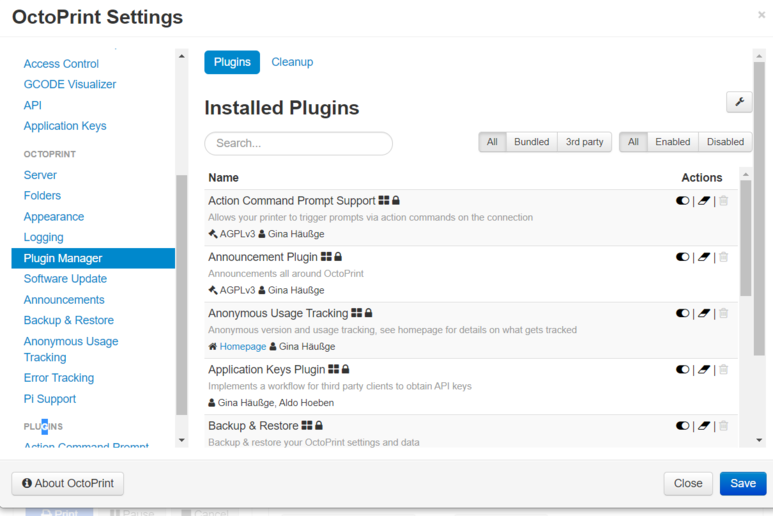The width and height of the screenshot is (773, 516).
Task: Open Folders settings
Action: [42, 196]
